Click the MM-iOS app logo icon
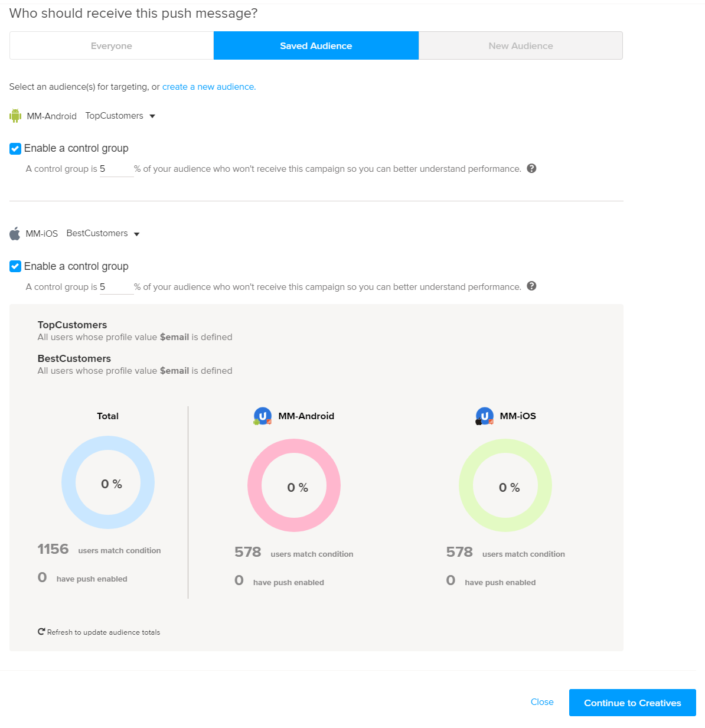Screen dimensions: 705x728 [484, 416]
